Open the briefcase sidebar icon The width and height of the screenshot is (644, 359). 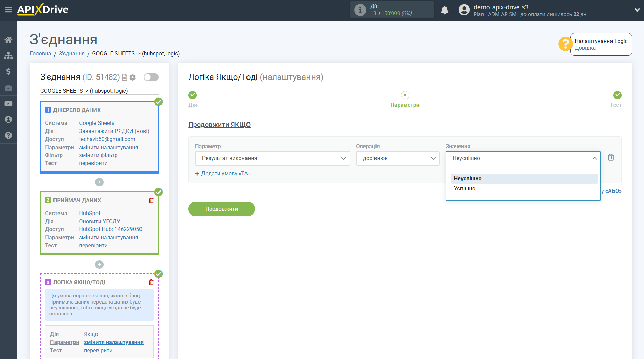[8, 88]
